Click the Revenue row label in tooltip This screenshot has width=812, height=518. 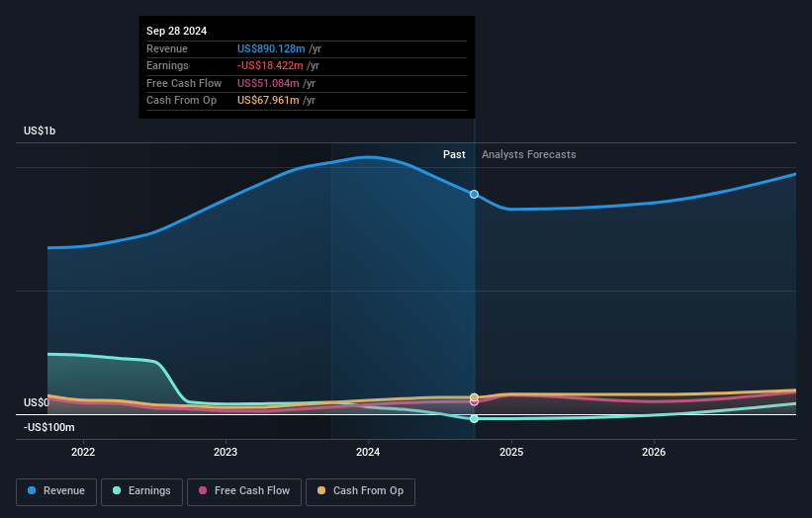167,48
